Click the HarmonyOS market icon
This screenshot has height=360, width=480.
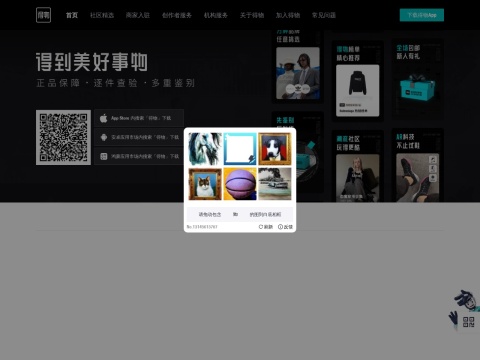click(104, 156)
